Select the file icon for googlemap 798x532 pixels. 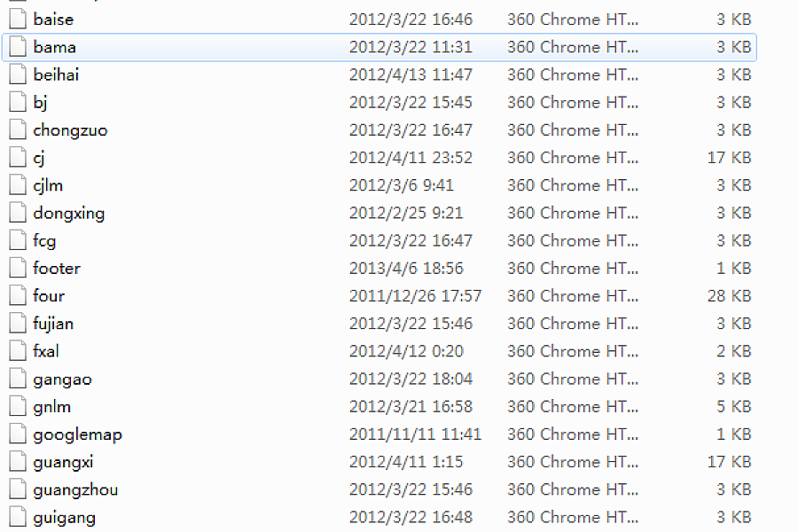18,434
